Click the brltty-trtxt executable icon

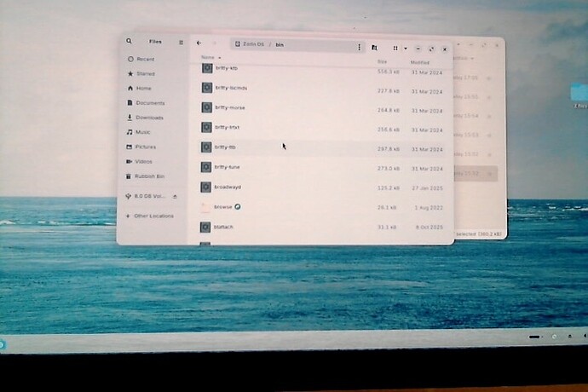point(206,127)
